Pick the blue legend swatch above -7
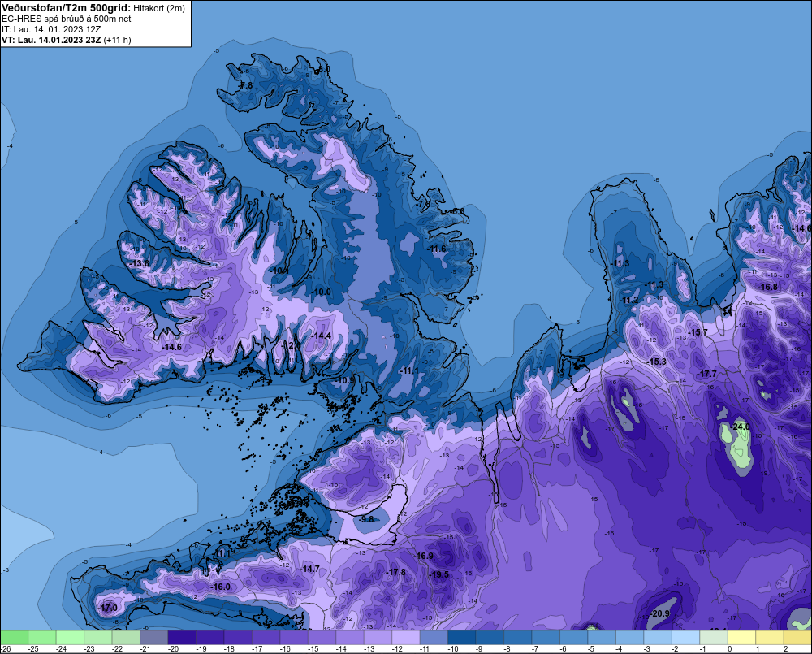Image resolution: width=812 pixels, height=654 pixels. pos(546,637)
